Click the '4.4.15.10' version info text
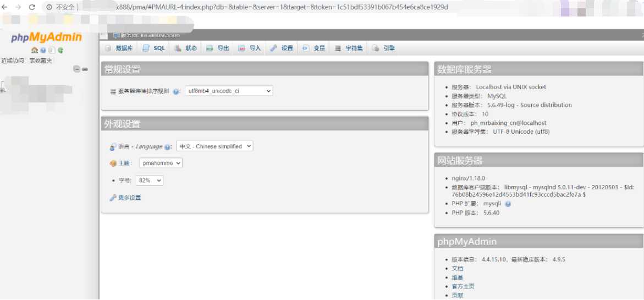 click(x=495, y=259)
